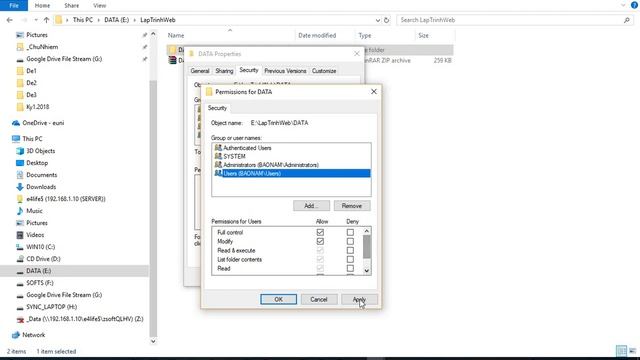The width and height of the screenshot is (640, 360).
Task: Open the _ChuNhiem folder icon
Action: pos(20,47)
